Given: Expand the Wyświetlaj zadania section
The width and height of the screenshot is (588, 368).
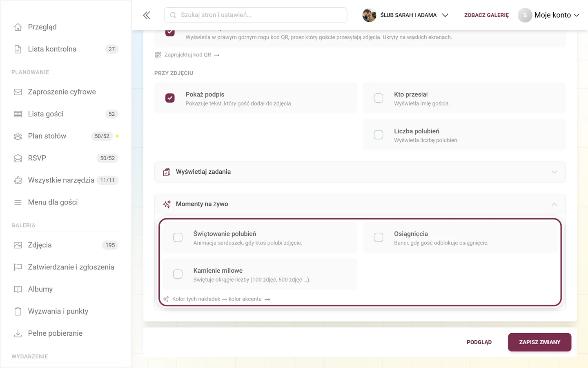Looking at the screenshot, I should [x=360, y=172].
